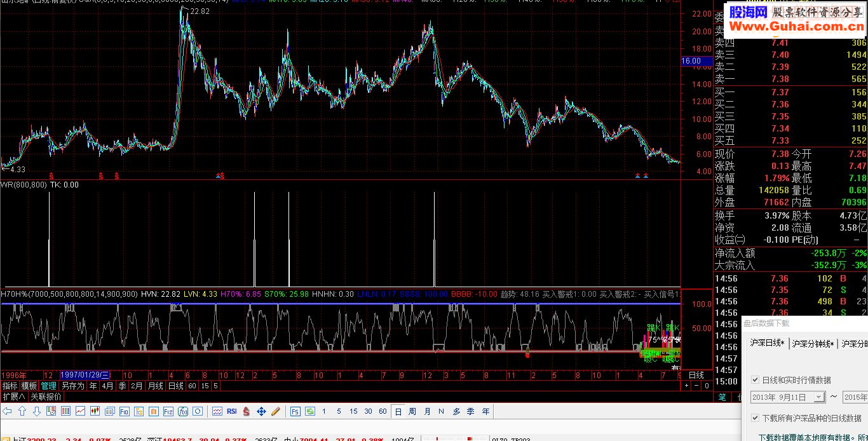The height and width of the screenshot is (441, 868).
Task: Click the 笔 tab below the tick list
Action: tap(722, 397)
